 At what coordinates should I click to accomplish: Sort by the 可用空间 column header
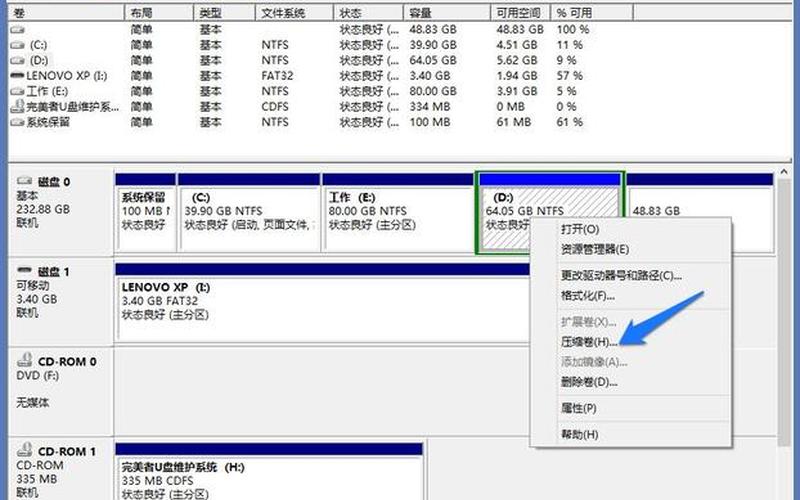click(x=520, y=13)
